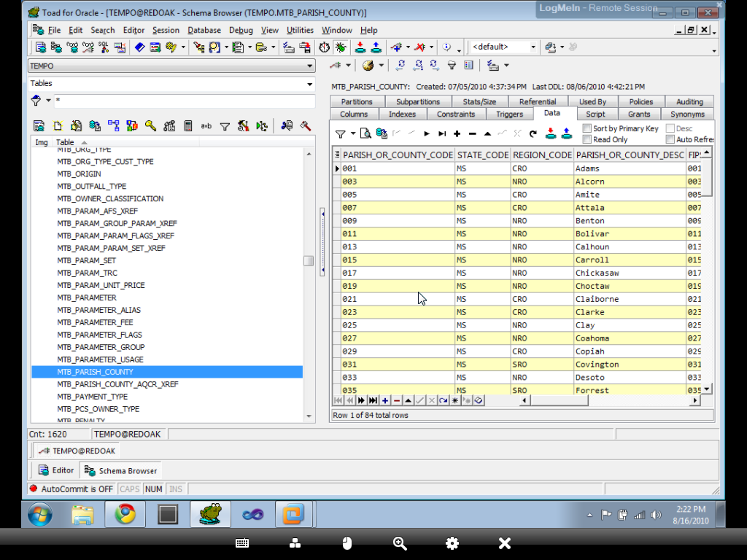Open the Database menu
Image resolution: width=747 pixels, height=560 pixels.
(x=204, y=30)
